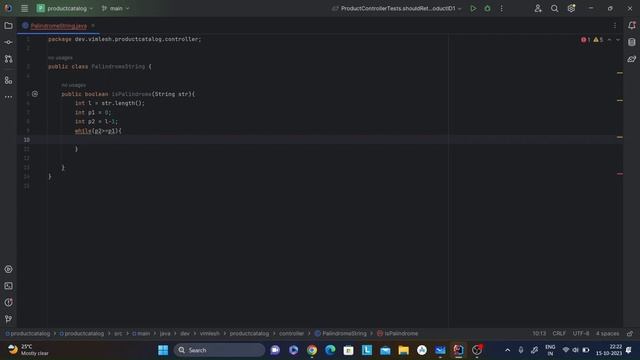Click the 'src' breadcrumb
640x360 pixels.
[x=118, y=333]
